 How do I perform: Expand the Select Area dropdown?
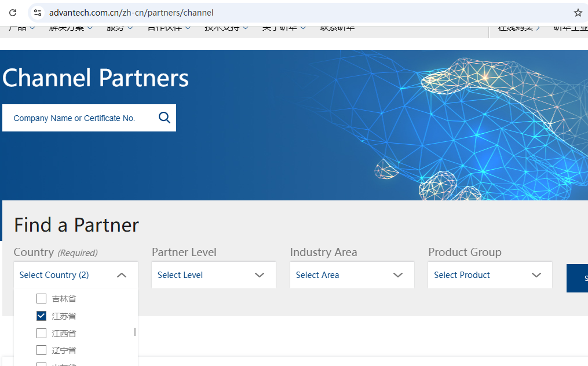352,275
